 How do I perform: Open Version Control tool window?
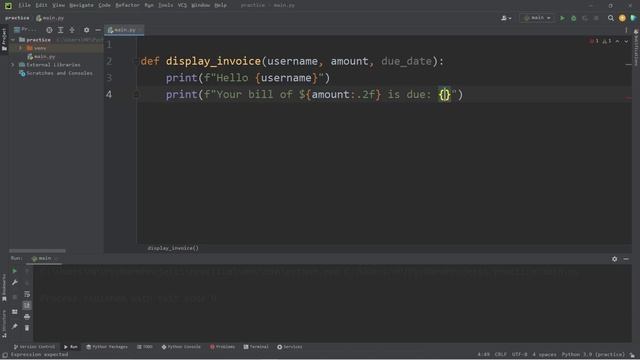[34, 347]
